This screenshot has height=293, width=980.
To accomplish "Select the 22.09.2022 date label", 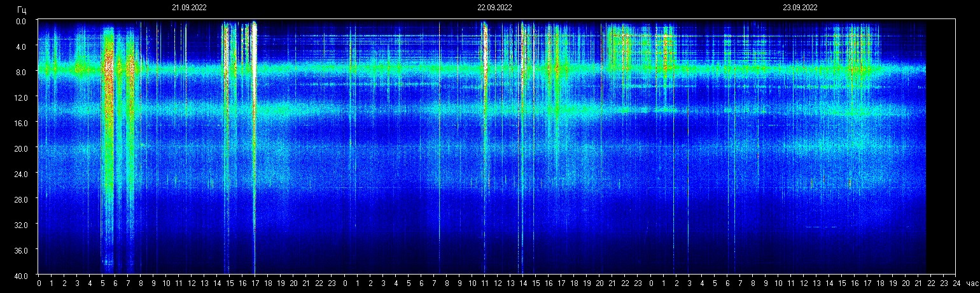I will point(494,8).
